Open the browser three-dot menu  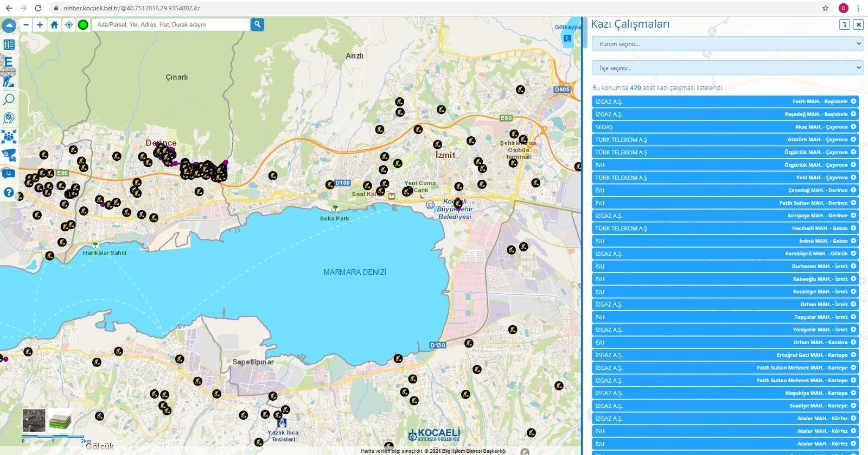(858, 8)
